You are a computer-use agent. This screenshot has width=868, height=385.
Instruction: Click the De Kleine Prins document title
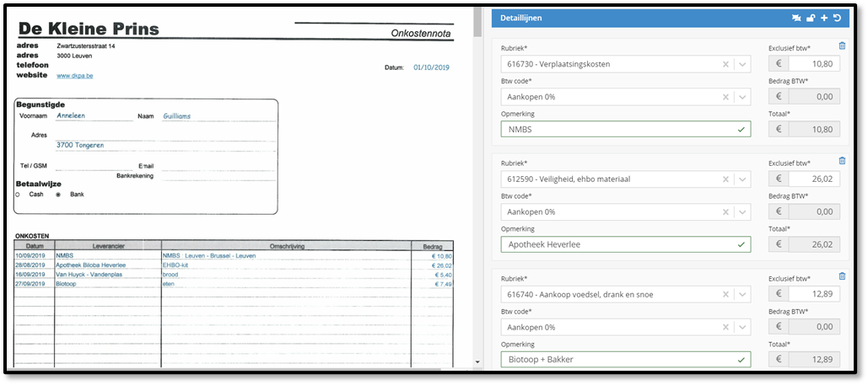[x=89, y=29]
